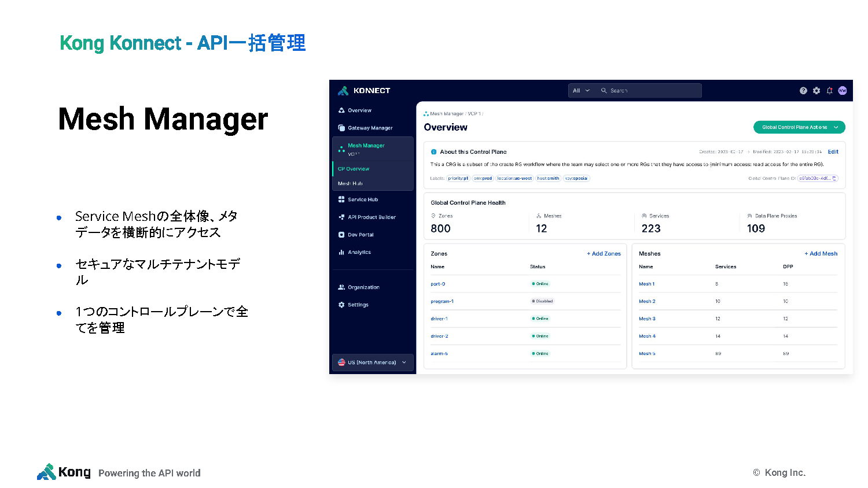This screenshot has height=488, width=868.
Task: Open the Mesh 5 link
Action: pyautogui.click(x=647, y=353)
